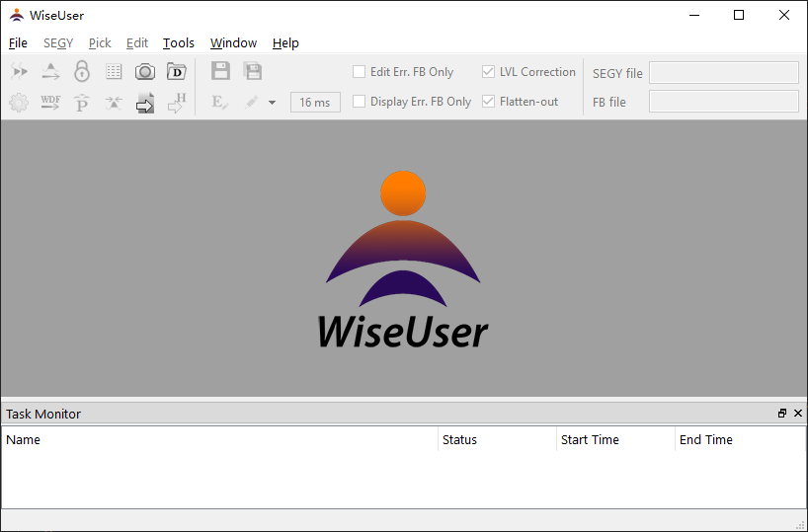Open the Pick menu

[x=100, y=43]
